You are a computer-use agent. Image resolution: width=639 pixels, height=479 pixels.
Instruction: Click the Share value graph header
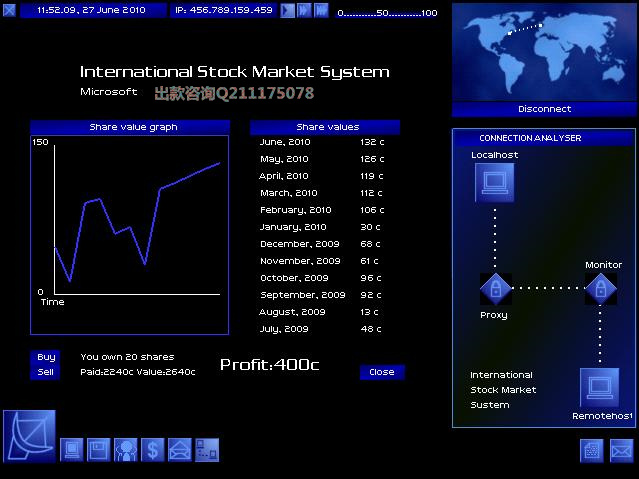click(x=130, y=127)
